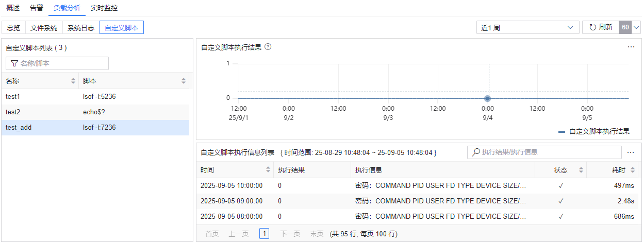Viewport: 644px width, 243px height.
Task: Go to 首页 in pagination
Action: pyautogui.click(x=212, y=234)
